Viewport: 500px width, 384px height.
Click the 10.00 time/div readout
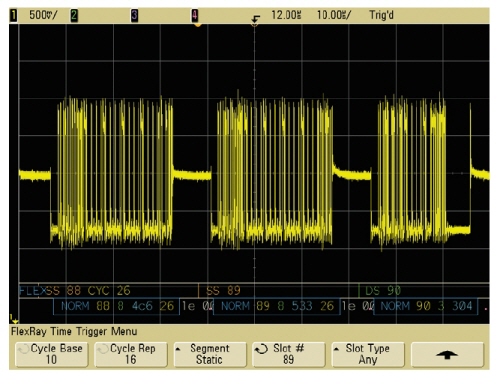[x=334, y=15]
